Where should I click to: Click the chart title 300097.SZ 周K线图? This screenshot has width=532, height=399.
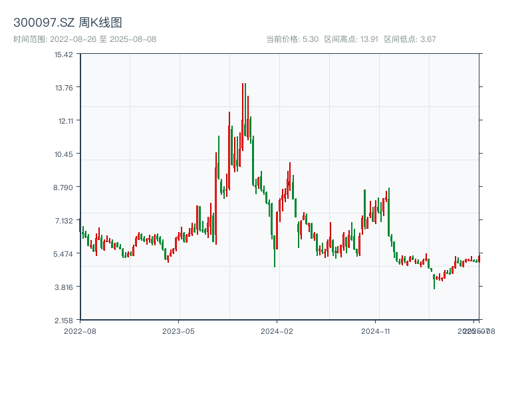(68, 23)
